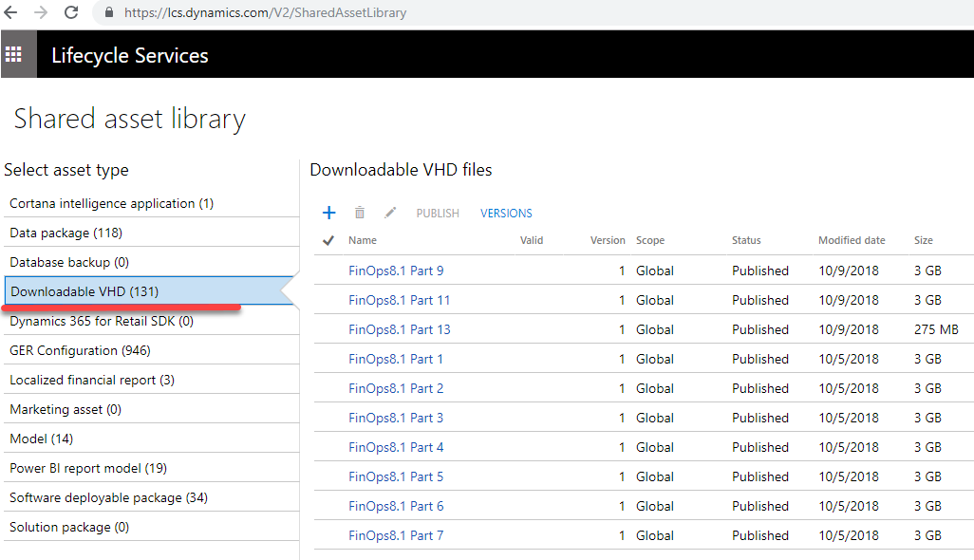The height and width of the screenshot is (560, 974).
Task: Click Published status in FinOps8.1 Part 5 row
Action: pos(760,476)
